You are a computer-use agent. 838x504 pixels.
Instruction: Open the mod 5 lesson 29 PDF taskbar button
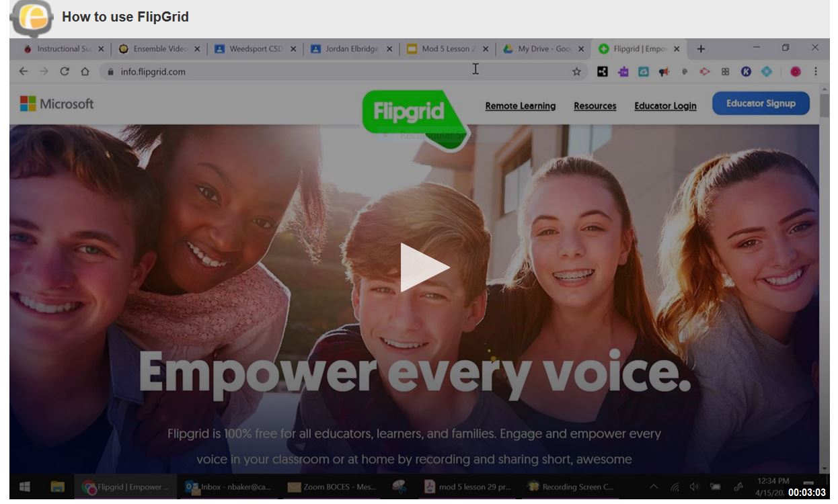tap(468, 487)
